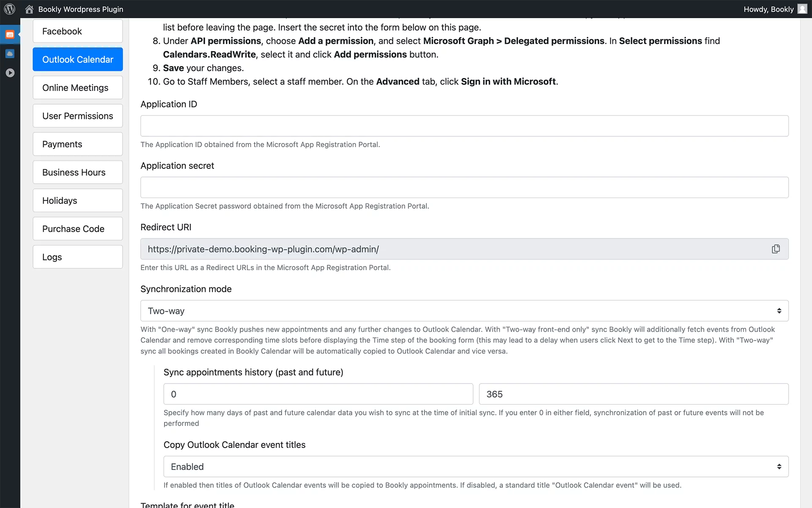Expand Copy Outlook Calendar event titles dropdown

point(476,467)
